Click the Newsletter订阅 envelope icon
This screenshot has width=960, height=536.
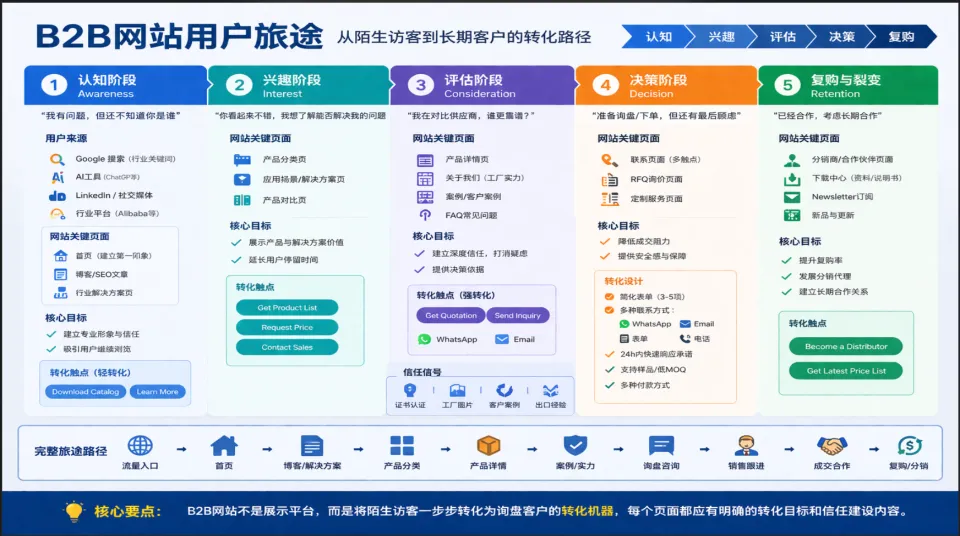(792, 197)
